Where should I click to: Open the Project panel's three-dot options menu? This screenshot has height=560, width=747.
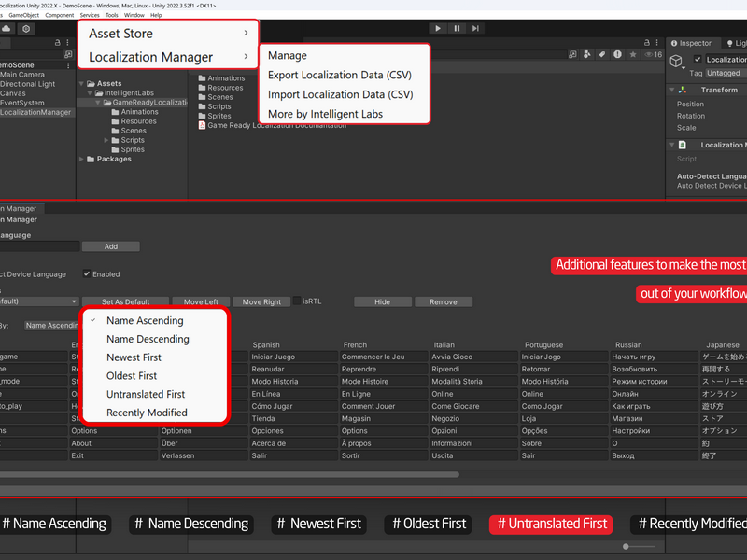(657, 42)
